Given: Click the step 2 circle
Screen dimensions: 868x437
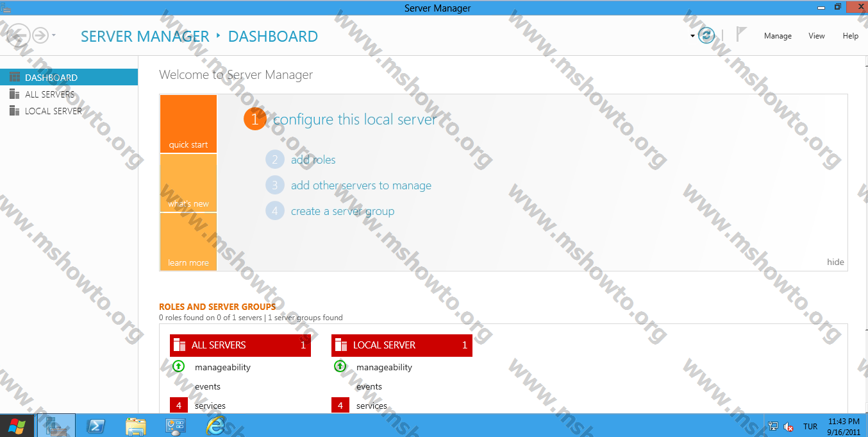Looking at the screenshot, I should coord(275,160).
